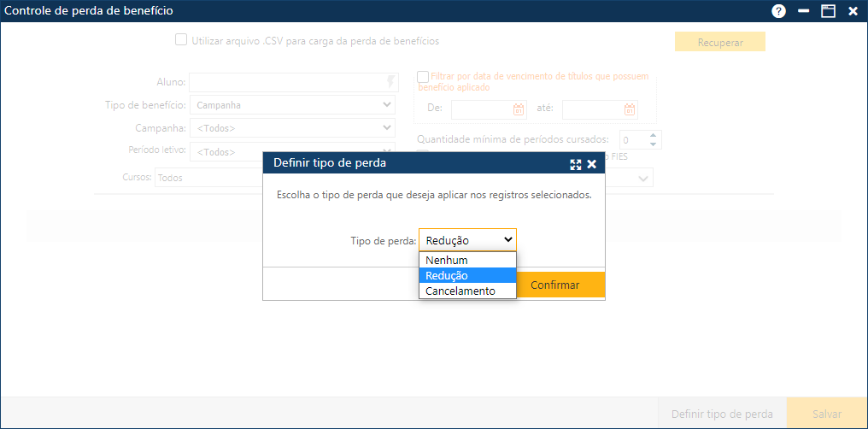Image resolution: width=868 pixels, height=429 pixels.
Task: Expand the Definir tipo de perda dialog
Action: (x=576, y=164)
